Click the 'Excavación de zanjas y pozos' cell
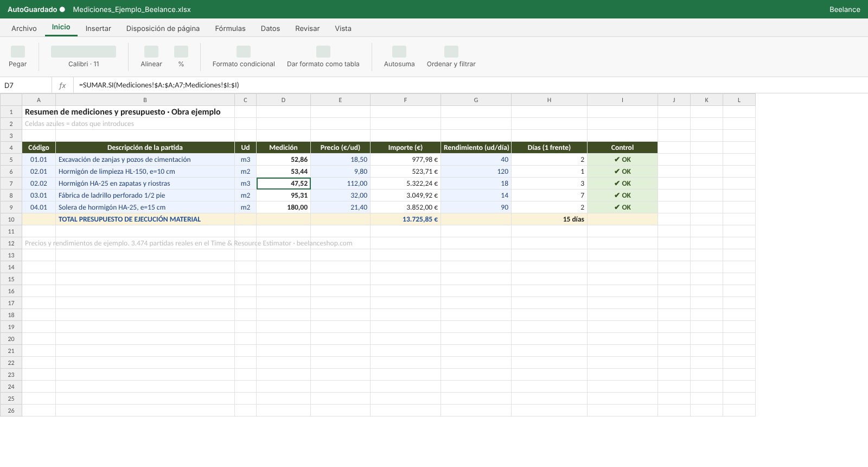Screen dimensions: 868x467 [x=145, y=160]
